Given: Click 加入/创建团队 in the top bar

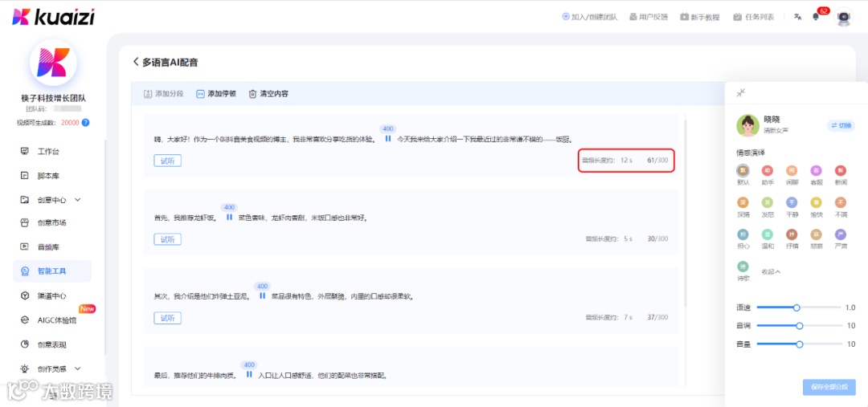Looking at the screenshot, I should click(590, 17).
